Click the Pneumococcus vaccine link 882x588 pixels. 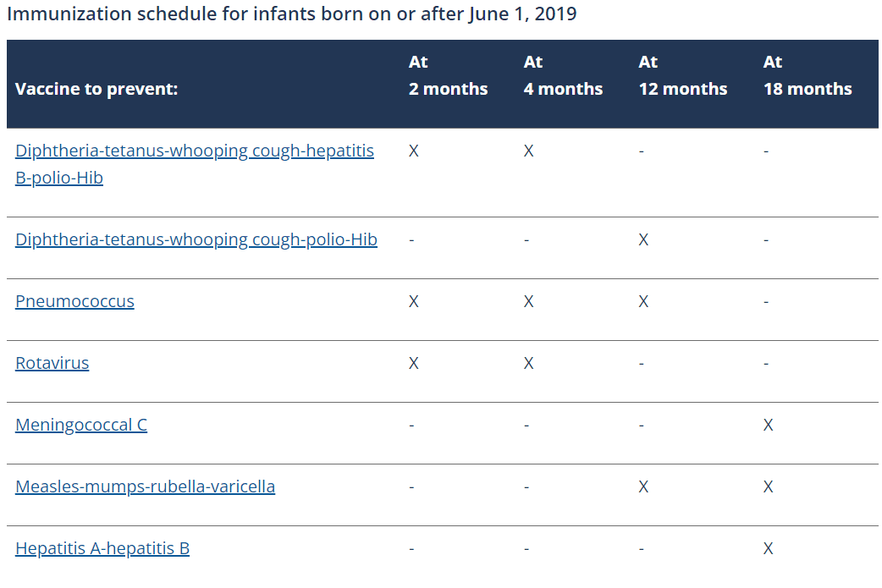click(74, 301)
